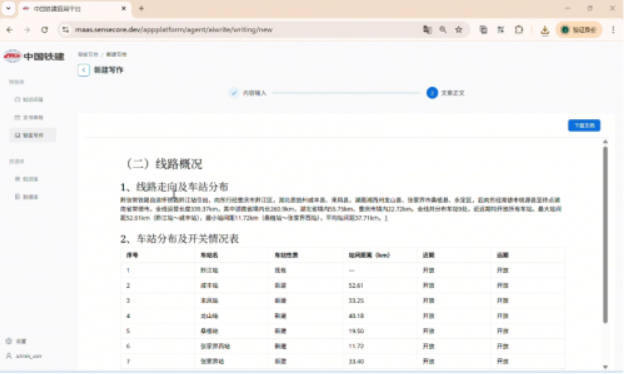Click the document's vertical scrollbar thumb

point(605,235)
